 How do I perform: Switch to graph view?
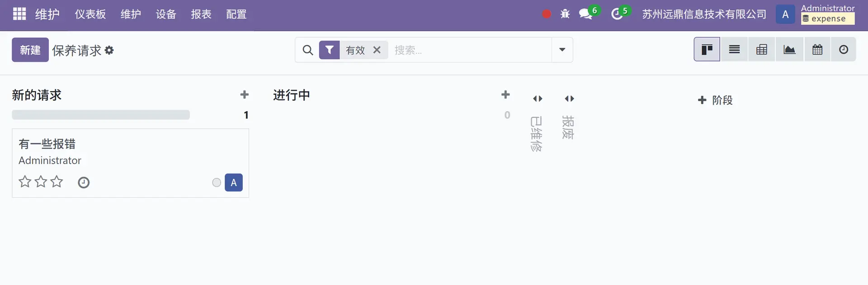[789, 49]
